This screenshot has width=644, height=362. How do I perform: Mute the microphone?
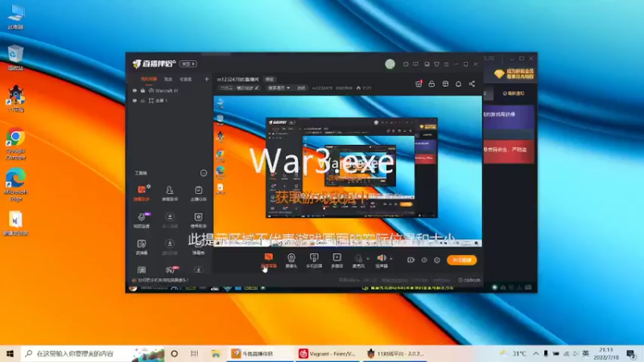click(358, 260)
